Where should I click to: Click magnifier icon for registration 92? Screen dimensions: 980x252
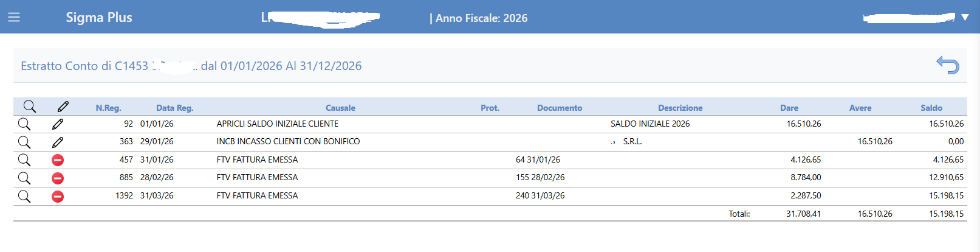coord(24,124)
